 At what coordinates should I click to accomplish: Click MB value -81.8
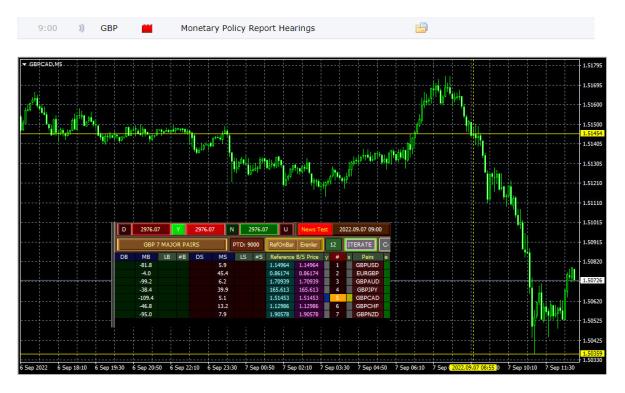point(146,265)
